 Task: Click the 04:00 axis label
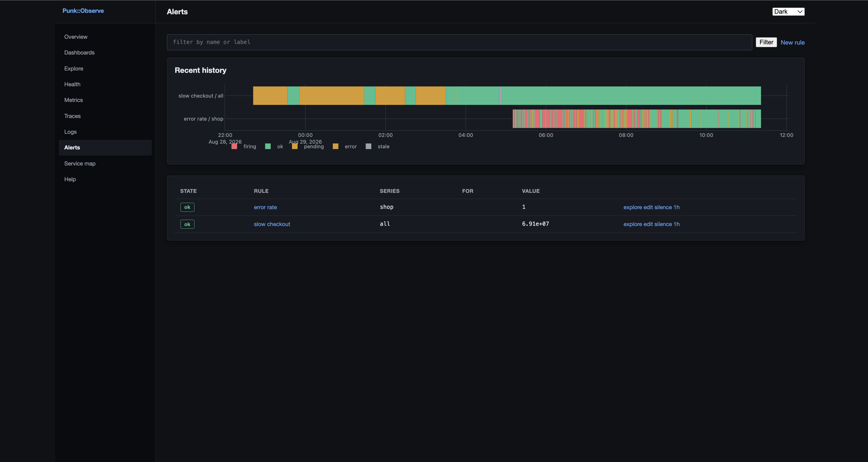(x=466, y=135)
